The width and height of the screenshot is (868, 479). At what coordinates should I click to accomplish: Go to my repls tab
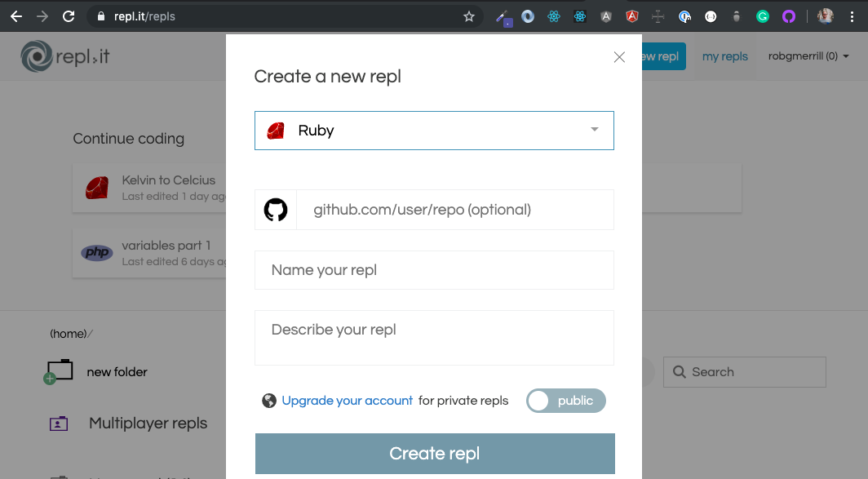724,56
